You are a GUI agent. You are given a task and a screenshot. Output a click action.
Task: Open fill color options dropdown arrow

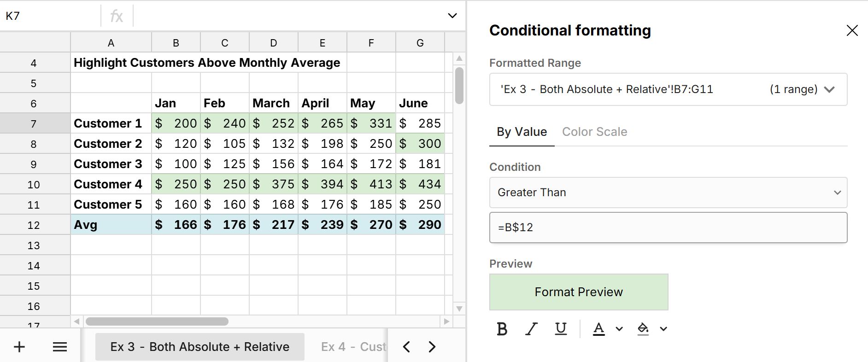(x=663, y=329)
